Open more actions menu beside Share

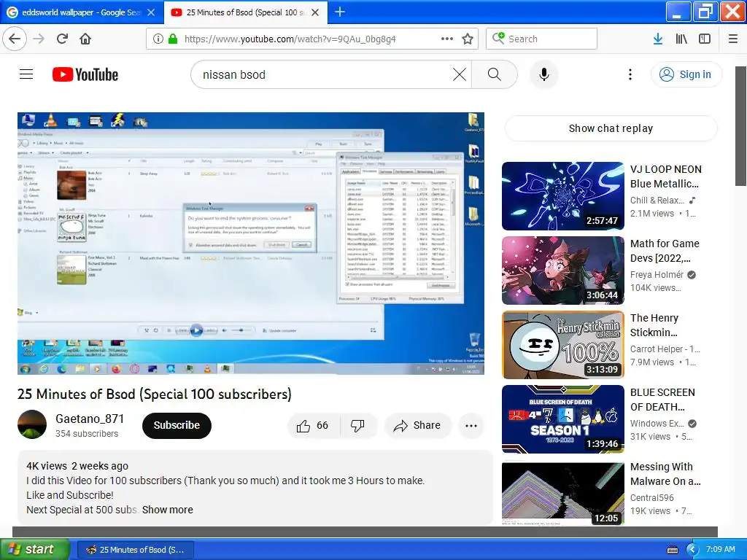(471, 425)
